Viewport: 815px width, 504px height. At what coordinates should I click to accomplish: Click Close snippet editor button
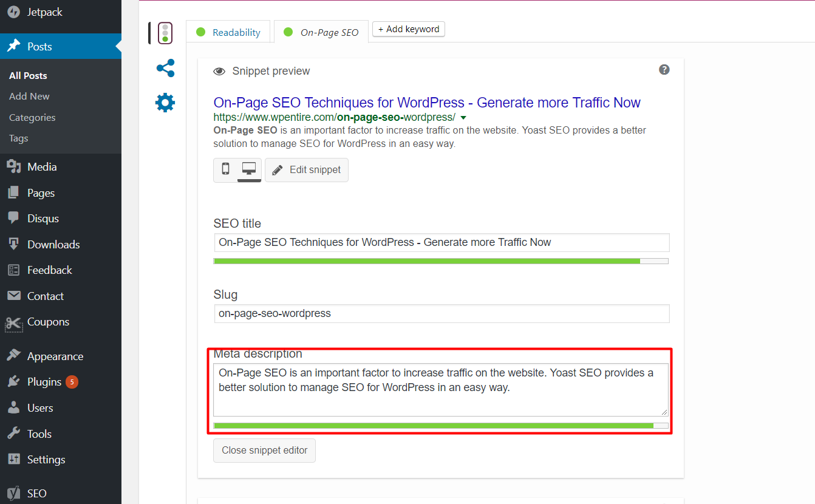point(265,451)
